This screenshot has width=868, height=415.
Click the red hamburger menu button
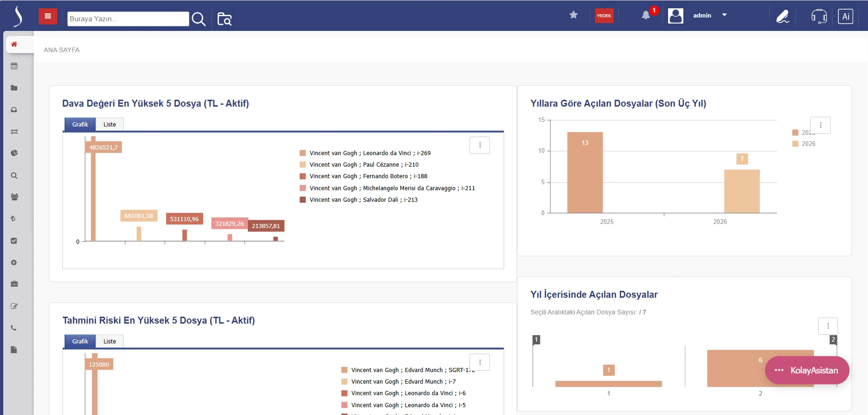[x=48, y=16]
